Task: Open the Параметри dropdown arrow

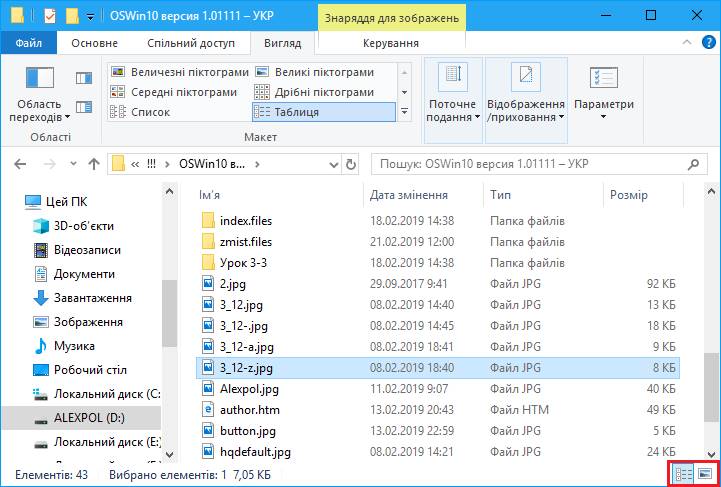Action: pyautogui.click(x=603, y=117)
